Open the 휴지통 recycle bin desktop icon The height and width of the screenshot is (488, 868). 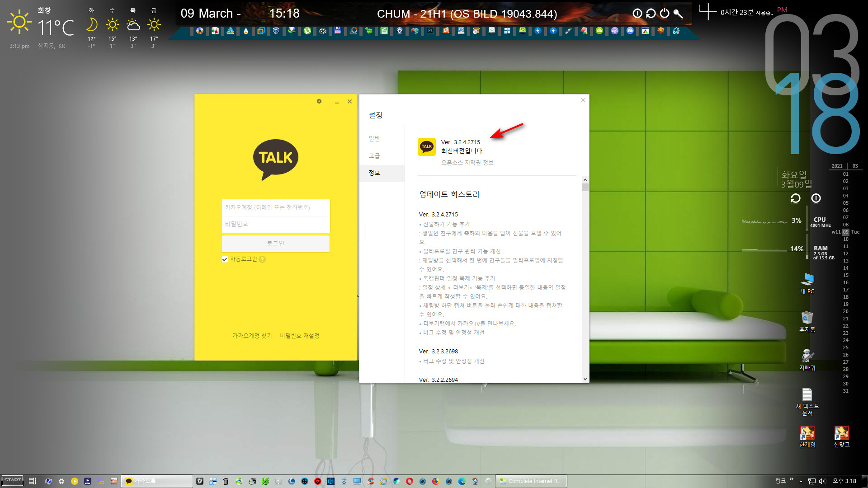pyautogui.click(x=807, y=322)
